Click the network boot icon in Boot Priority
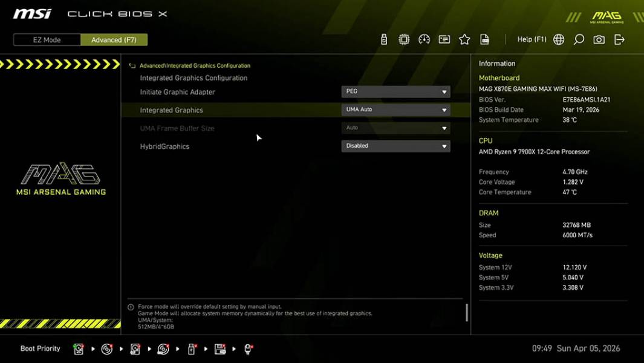The width and height of the screenshot is (644, 363). pos(246,348)
